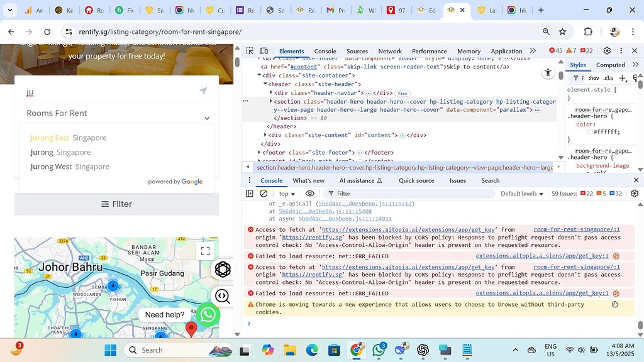Open the console sidebar panel icon
The height and width of the screenshot is (362, 644).
pos(249,193)
